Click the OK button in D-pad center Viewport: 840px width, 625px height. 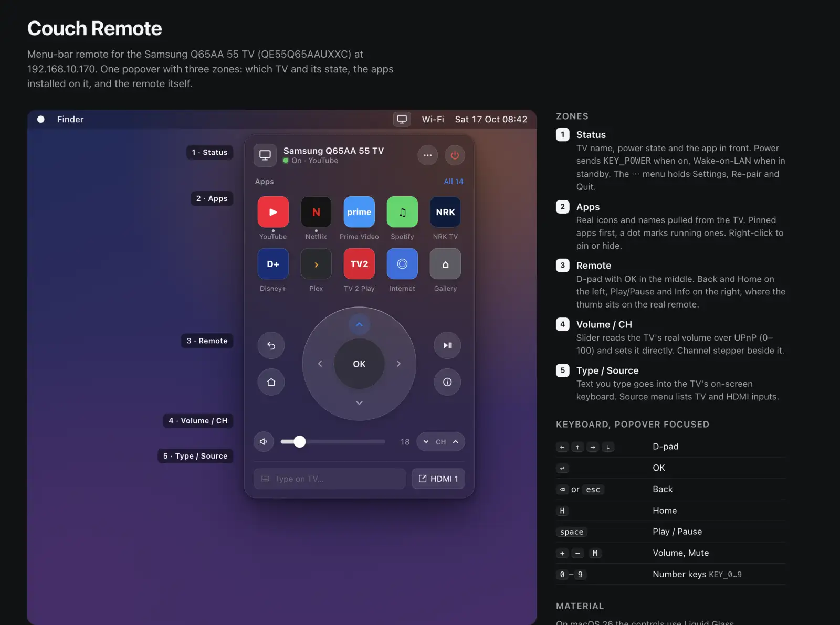click(359, 364)
